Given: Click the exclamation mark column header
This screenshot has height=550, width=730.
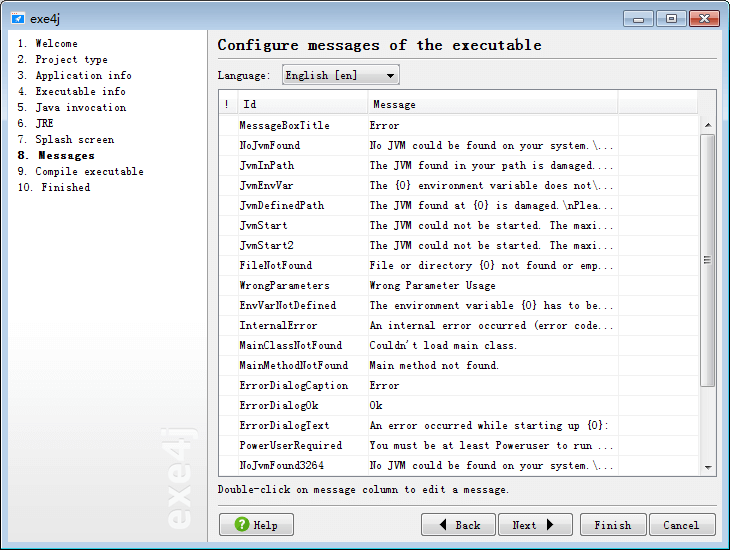Looking at the screenshot, I should [227, 104].
